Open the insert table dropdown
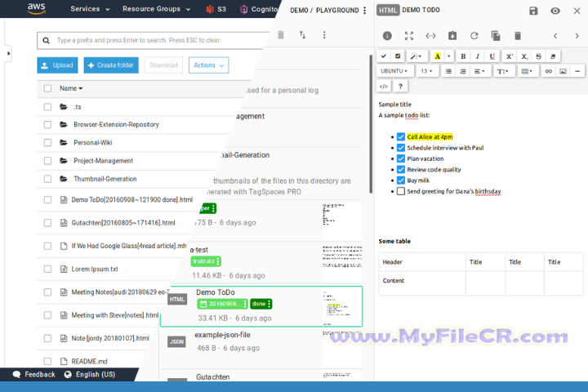 (x=527, y=71)
